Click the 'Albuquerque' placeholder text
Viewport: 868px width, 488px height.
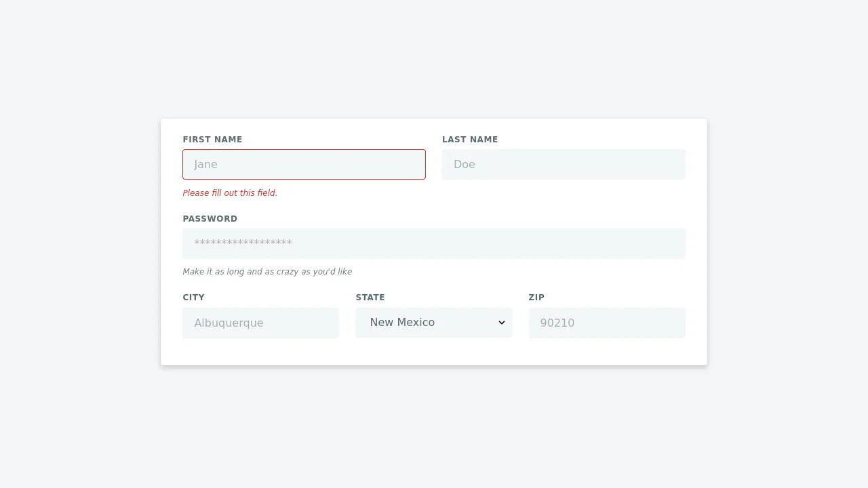coord(229,323)
